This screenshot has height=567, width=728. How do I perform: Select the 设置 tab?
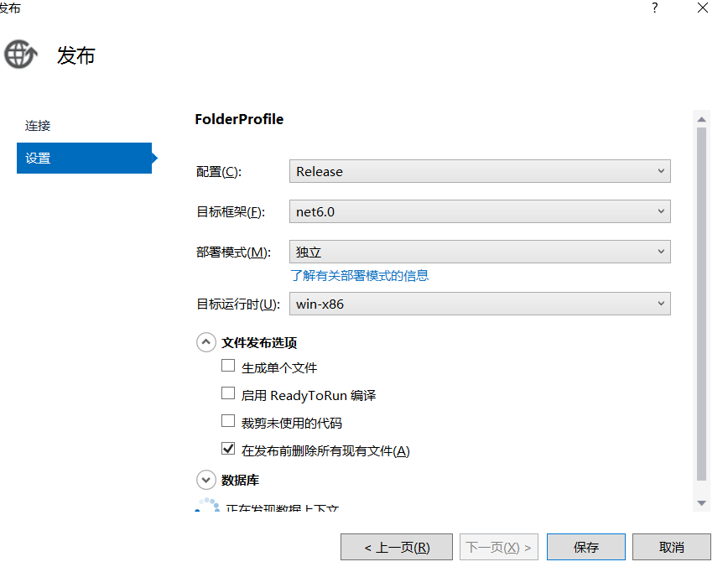click(x=84, y=158)
